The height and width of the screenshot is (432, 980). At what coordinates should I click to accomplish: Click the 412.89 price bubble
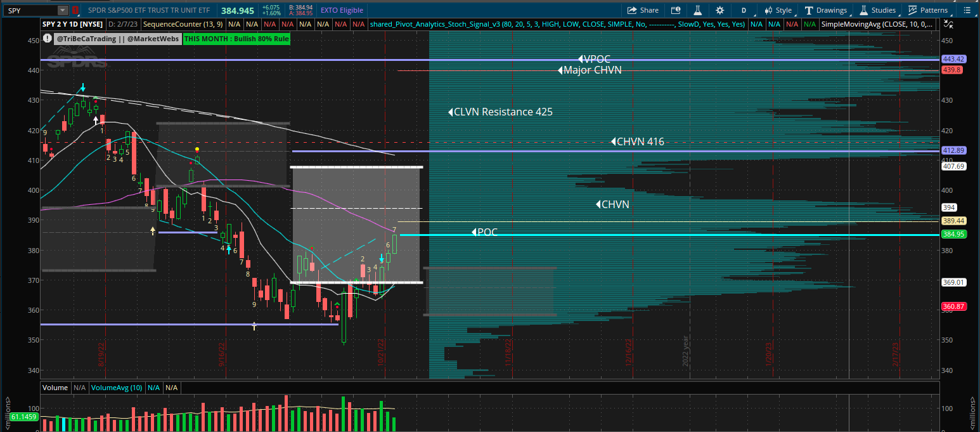(953, 150)
